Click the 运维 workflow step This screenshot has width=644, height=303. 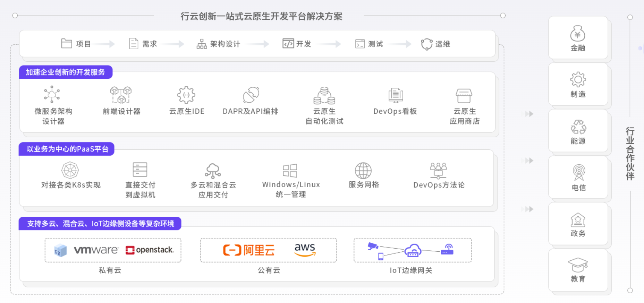tap(436, 44)
